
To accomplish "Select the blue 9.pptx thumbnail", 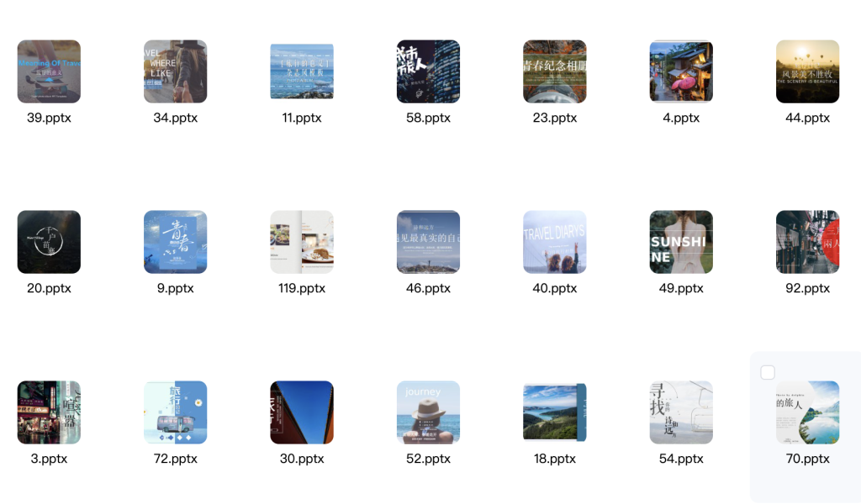I will [x=175, y=242].
